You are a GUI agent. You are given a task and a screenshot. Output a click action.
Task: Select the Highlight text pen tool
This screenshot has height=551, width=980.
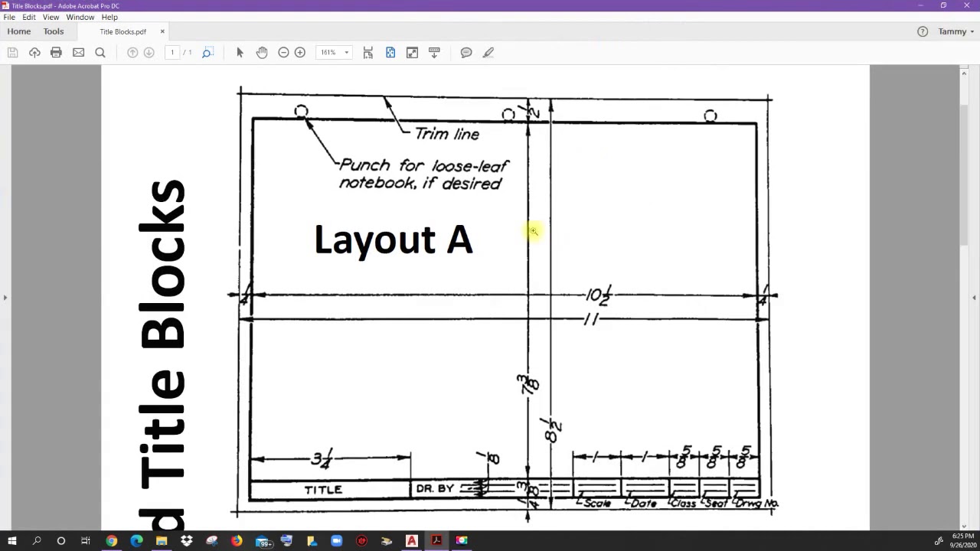tap(488, 52)
